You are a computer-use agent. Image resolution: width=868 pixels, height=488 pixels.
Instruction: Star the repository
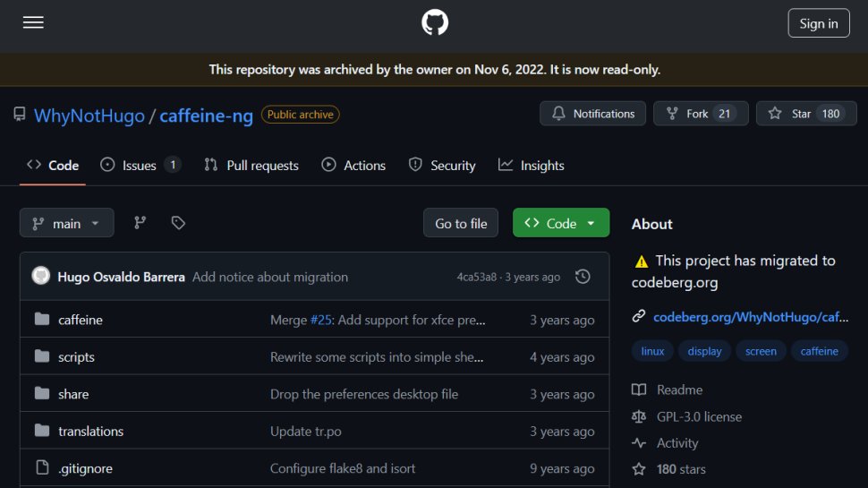point(806,114)
